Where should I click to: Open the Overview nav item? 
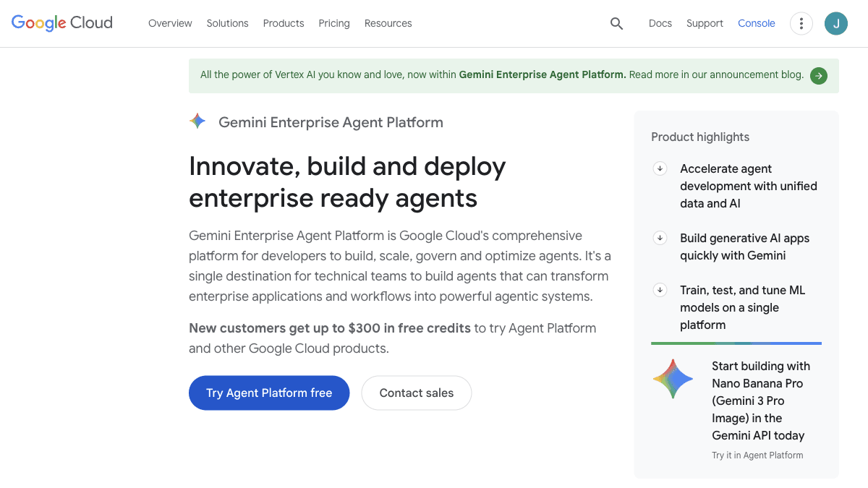coord(170,23)
